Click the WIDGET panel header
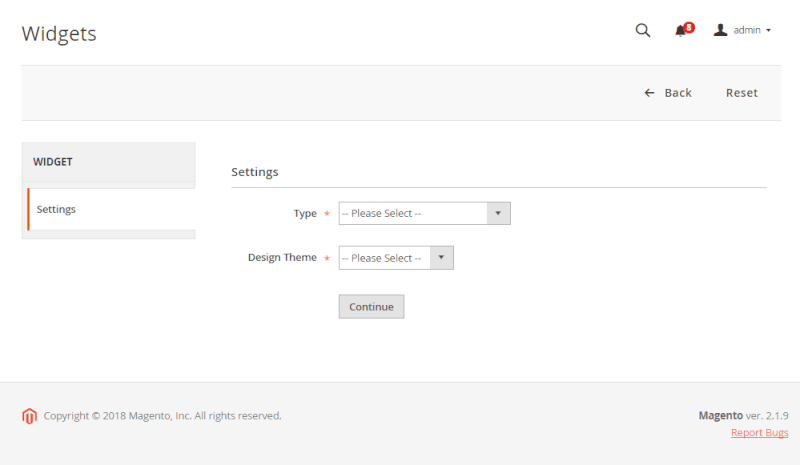This screenshot has width=800, height=465. (x=108, y=162)
